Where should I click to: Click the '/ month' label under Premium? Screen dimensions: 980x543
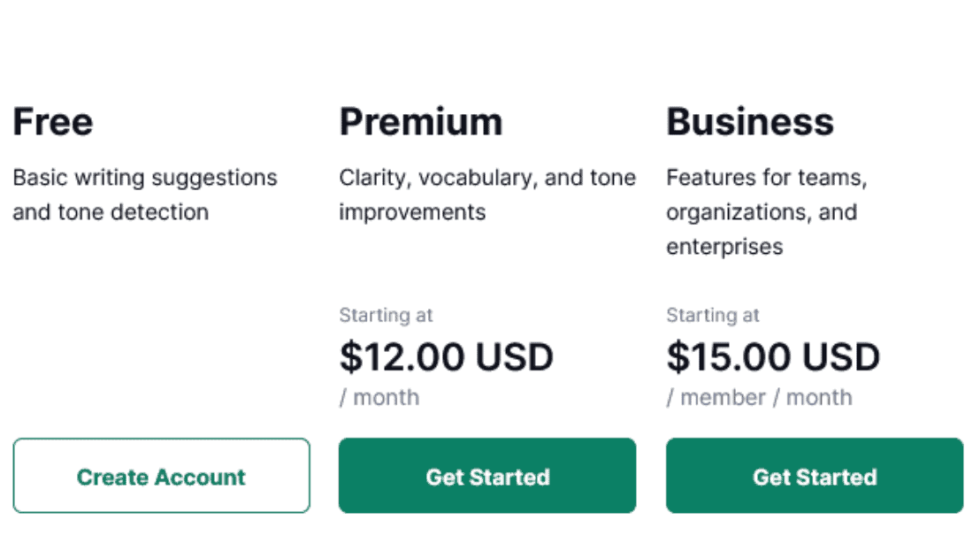(379, 397)
